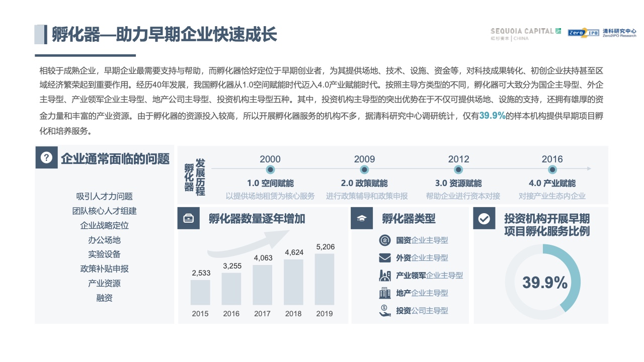Click the graduation cap icon beside 孵化器类型
This screenshot has width=644, height=362.
coord(362,219)
